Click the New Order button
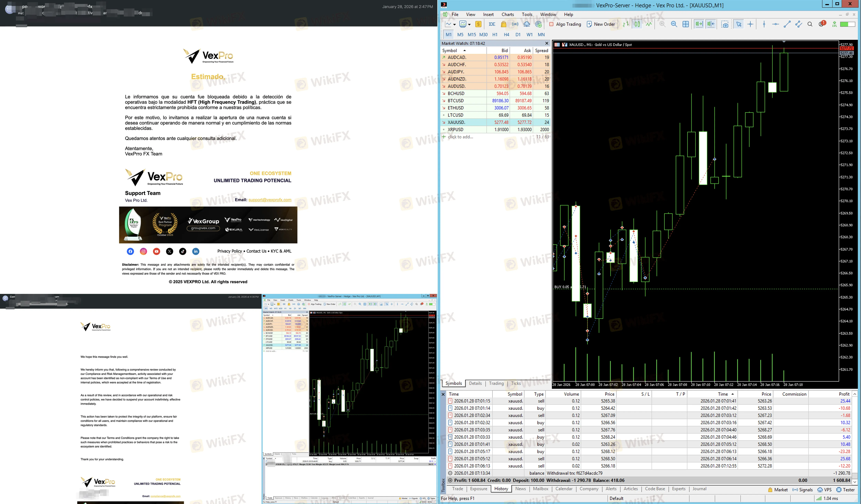This screenshot has height=504, width=861. pos(601,24)
